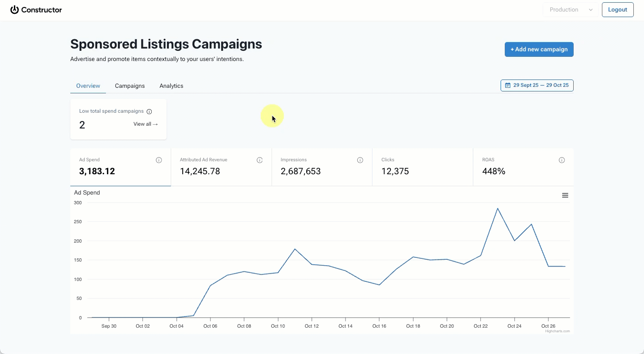The image size is (644, 354).
Task: Select the Clicks metric card
Action: click(422, 167)
